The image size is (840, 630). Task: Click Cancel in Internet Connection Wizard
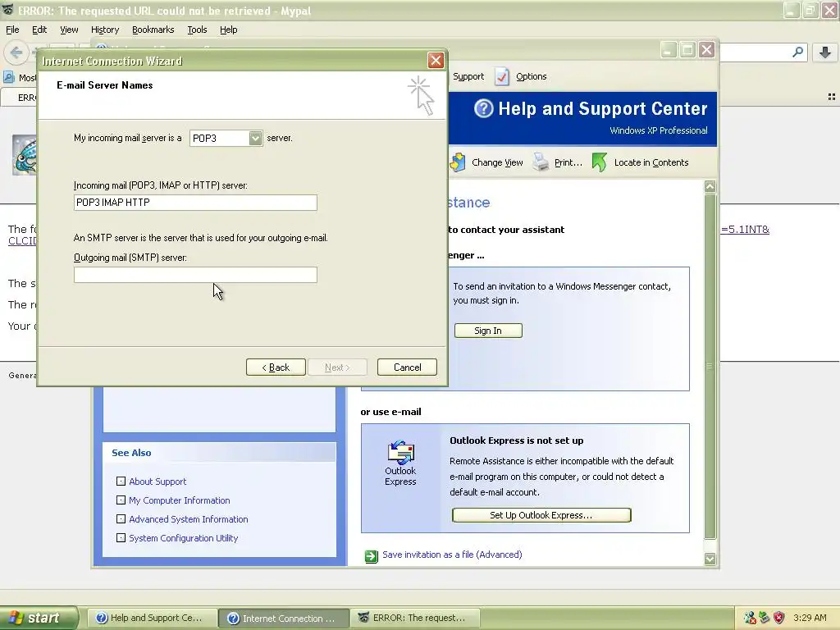pyautogui.click(x=407, y=367)
